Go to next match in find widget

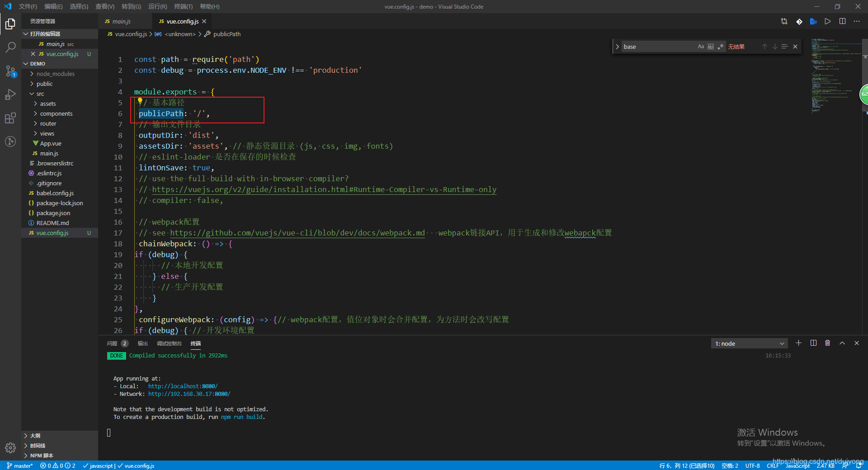(775, 47)
